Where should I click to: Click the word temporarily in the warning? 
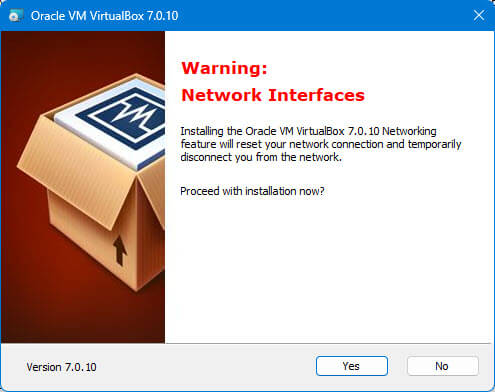coord(434,144)
